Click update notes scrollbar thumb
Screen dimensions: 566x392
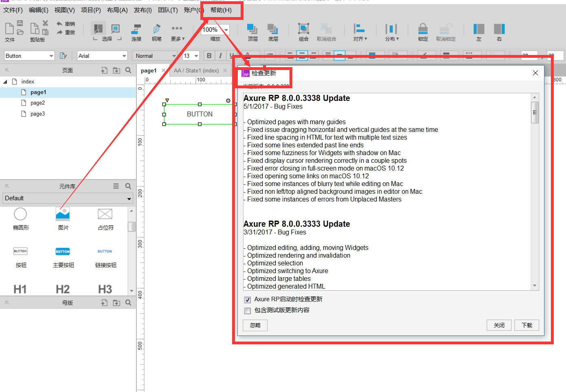(x=535, y=112)
